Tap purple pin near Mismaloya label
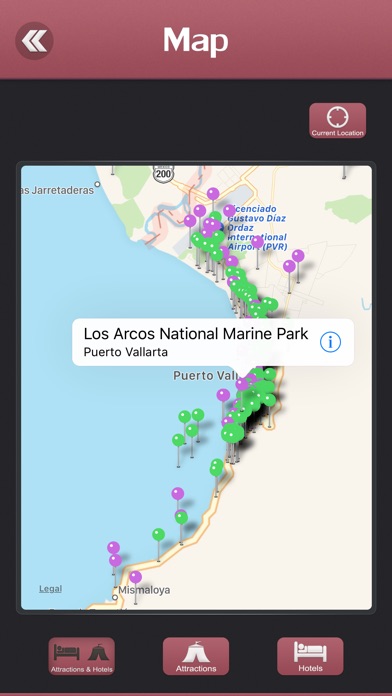Viewport: 392px width, 696px height. 135,577
